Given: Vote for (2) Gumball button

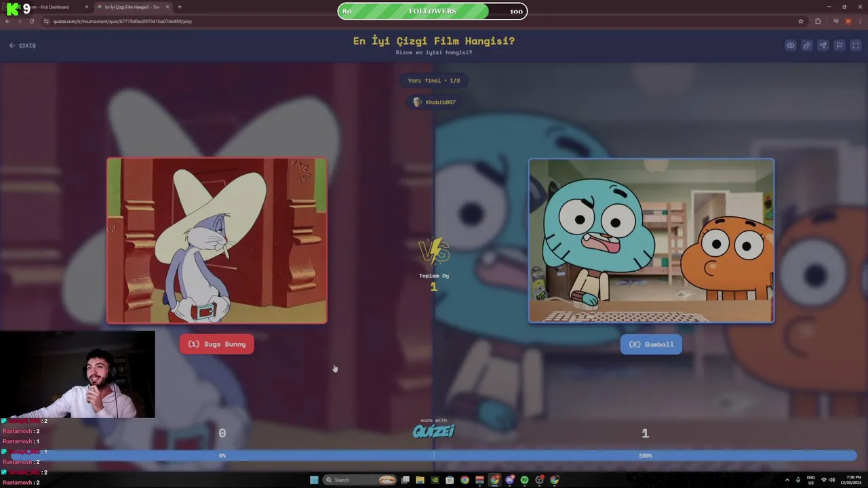Looking at the screenshot, I should point(651,344).
